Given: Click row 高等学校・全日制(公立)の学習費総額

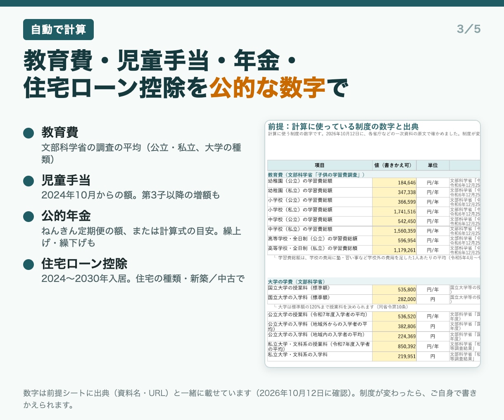Looking at the screenshot, I should 374,241.
